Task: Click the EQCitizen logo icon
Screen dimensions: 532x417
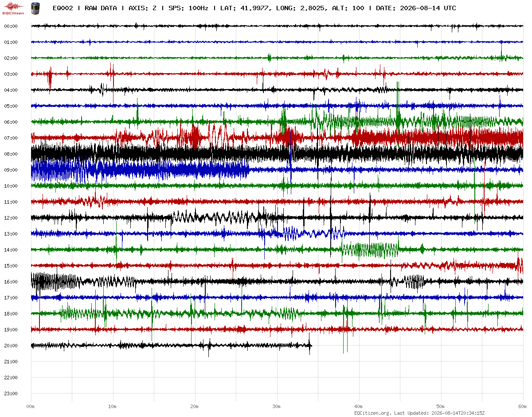Action: pyautogui.click(x=13, y=8)
